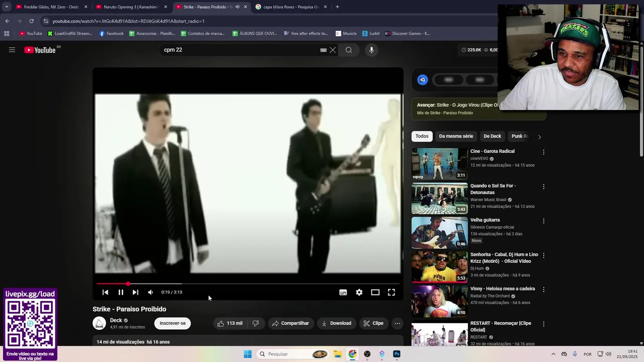Open a new browser tab

[337, 7]
